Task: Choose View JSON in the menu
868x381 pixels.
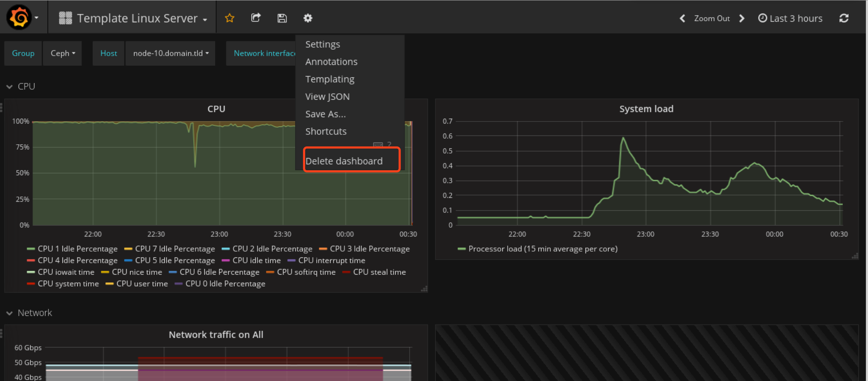Action: 327,96
